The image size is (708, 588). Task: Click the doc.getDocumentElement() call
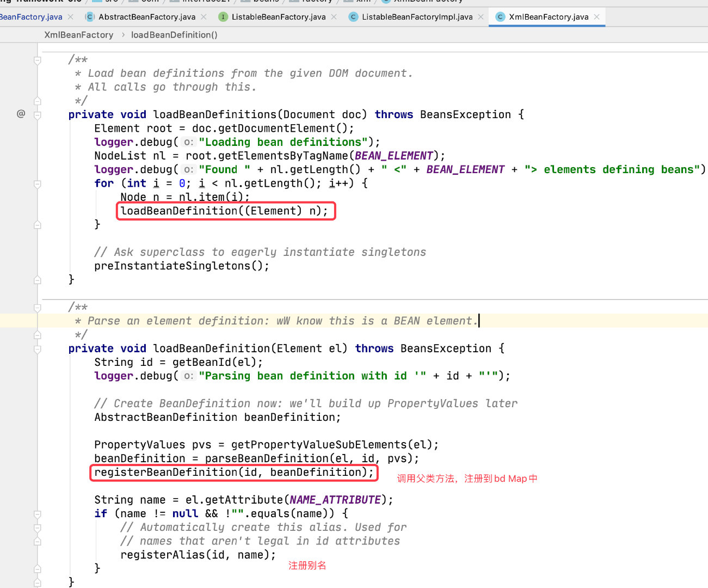tap(269, 128)
